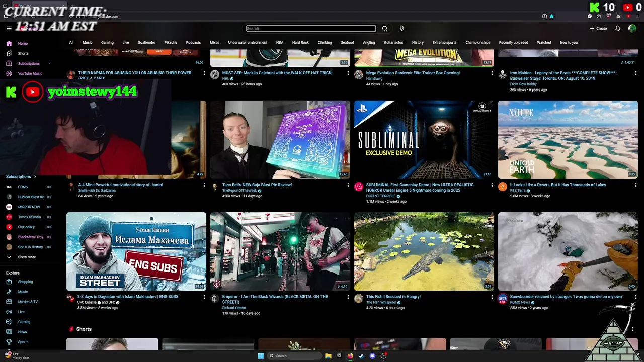Select the Recently uploaded chip
The width and height of the screenshot is (644, 362).
click(514, 43)
